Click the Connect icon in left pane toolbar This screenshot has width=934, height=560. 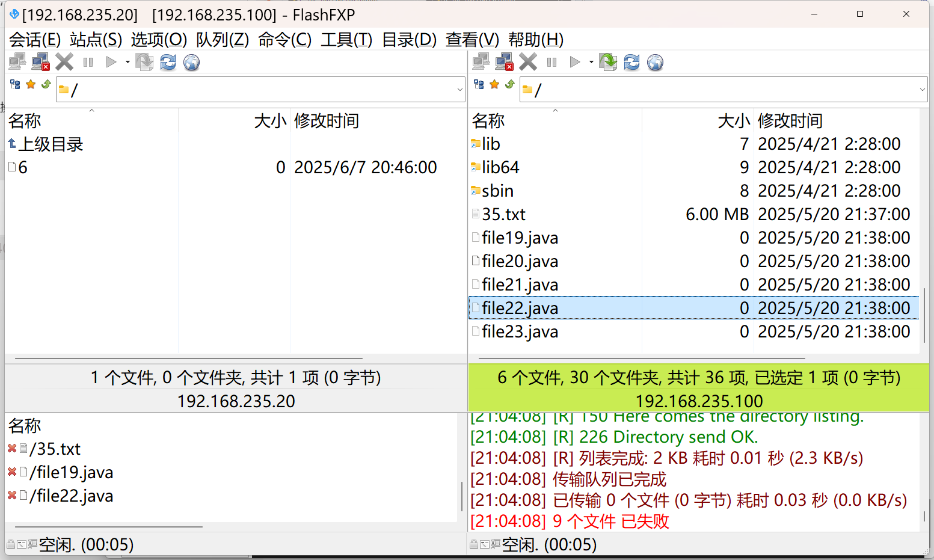tap(17, 62)
